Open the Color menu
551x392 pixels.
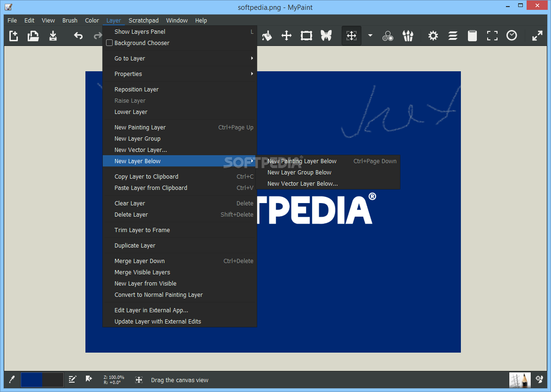pos(92,20)
